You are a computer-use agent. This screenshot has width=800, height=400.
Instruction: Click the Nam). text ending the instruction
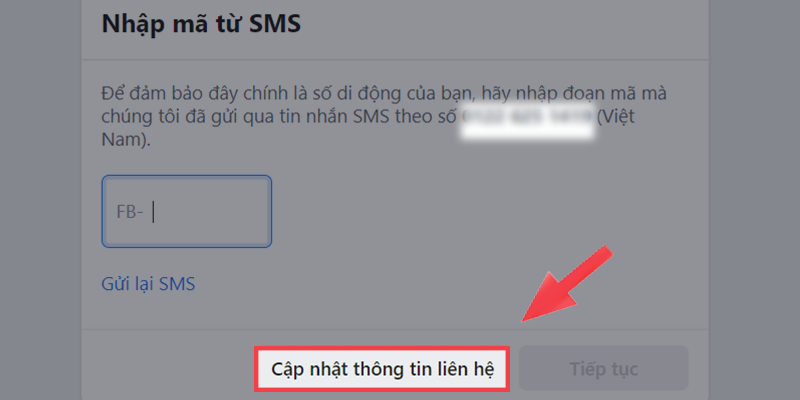click(127, 140)
